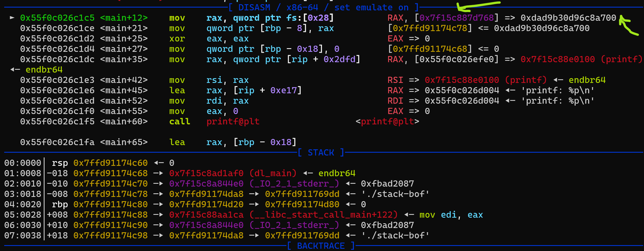Screen dimensions: 644x251
Task: Click the green hand-drawn arrow near the DISASM header
Action: tap(476, 6)
